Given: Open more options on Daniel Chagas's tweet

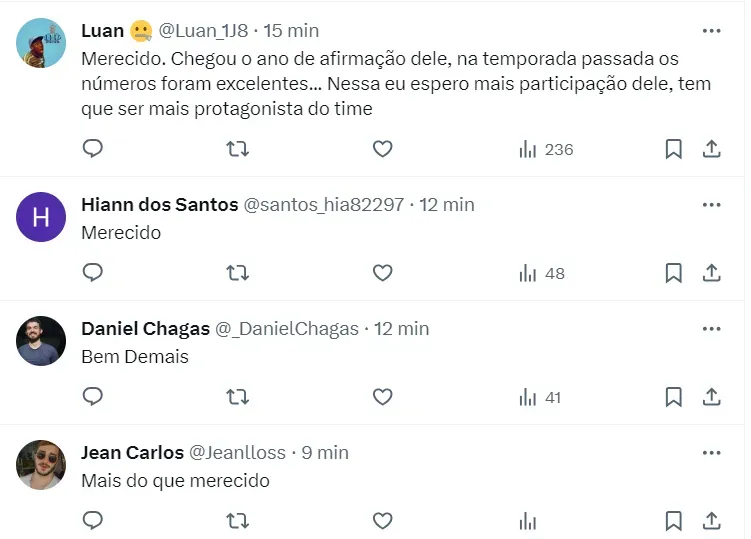Looking at the screenshot, I should click(711, 329).
